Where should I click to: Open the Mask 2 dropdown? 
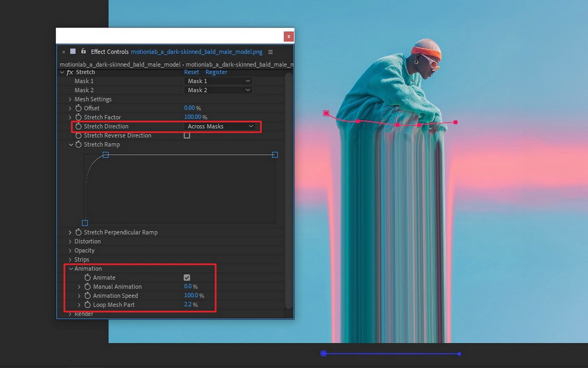pyautogui.click(x=218, y=90)
